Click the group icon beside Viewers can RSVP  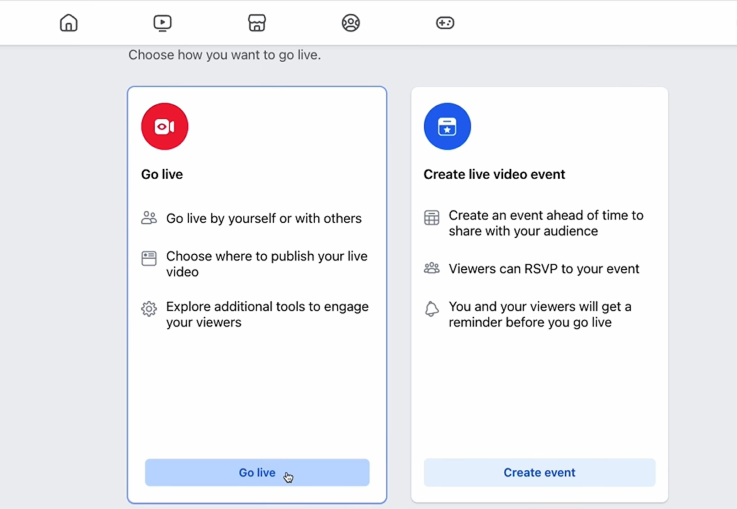tap(432, 269)
